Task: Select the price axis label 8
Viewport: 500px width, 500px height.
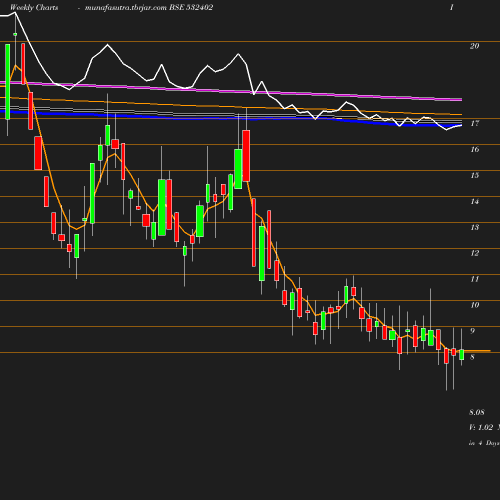Action: [x=472, y=357]
